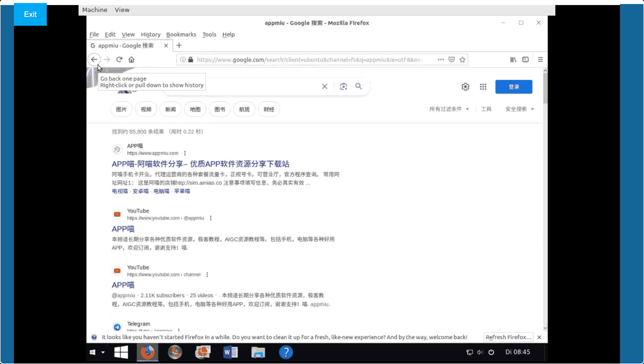This screenshot has width=644, height=364.
Task: Open the Windows-style start menu icon in taskbar
Action: pyautogui.click(x=121, y=352)
